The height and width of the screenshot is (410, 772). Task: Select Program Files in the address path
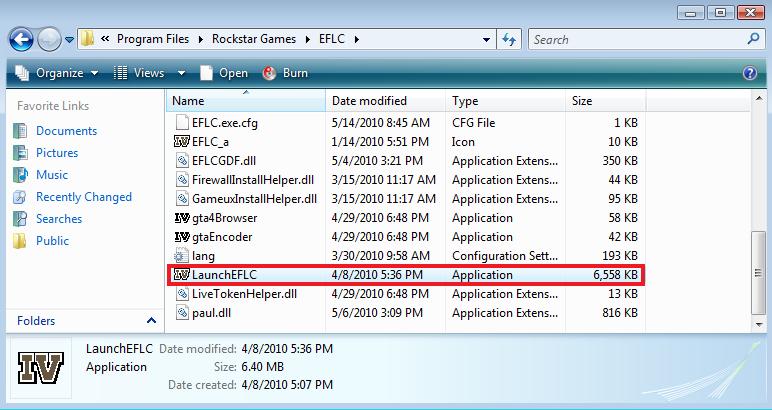[153, 39]
